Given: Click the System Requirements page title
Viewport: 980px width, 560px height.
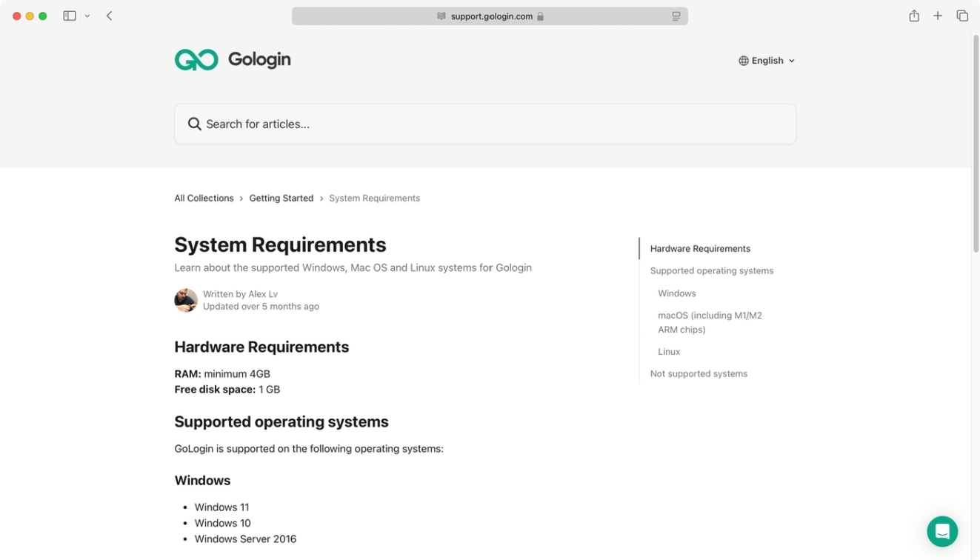Looking at the screenshot, I should (x=280, y=244).
